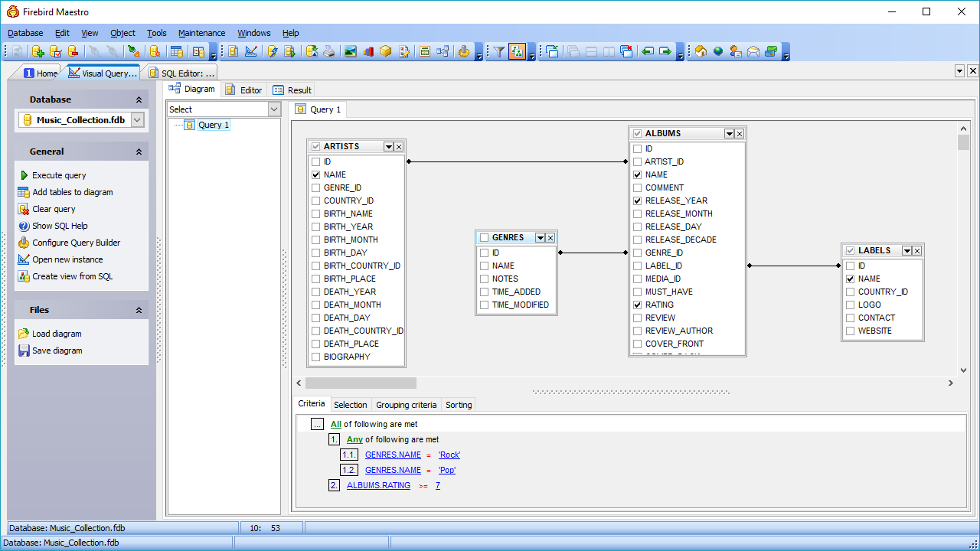Click Add tables to diagram
Screen dimensions: 980x551
[x=72, y=192]
